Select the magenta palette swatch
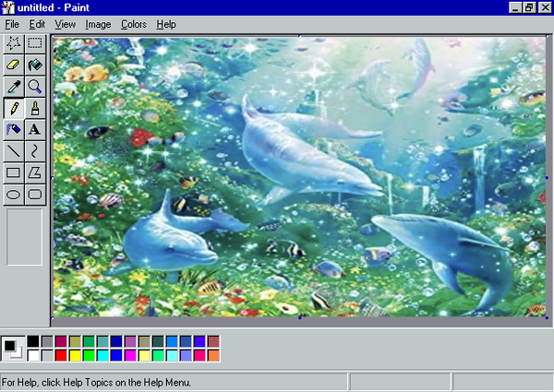This screenshot has height=392, width=554. pos(130,355)
